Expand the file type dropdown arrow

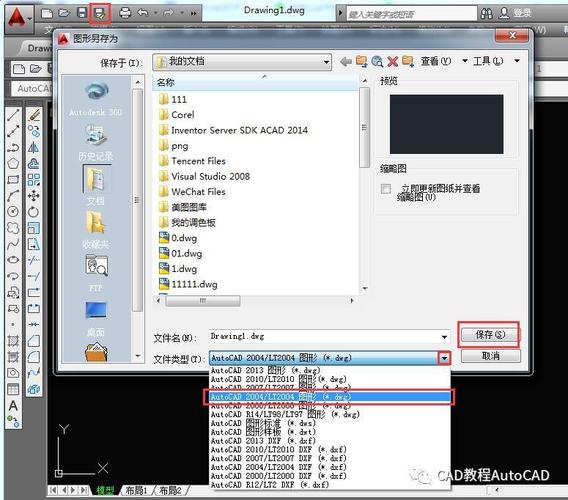point(444,358)
